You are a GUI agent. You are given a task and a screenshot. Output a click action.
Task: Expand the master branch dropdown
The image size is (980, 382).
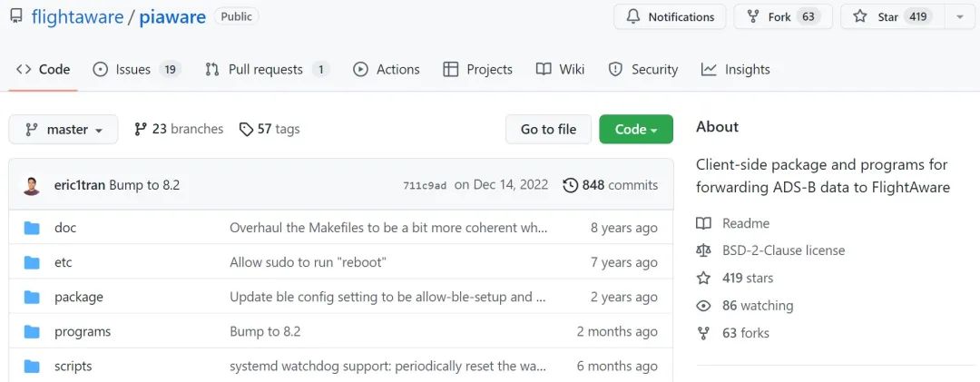[x=64, y=130]
